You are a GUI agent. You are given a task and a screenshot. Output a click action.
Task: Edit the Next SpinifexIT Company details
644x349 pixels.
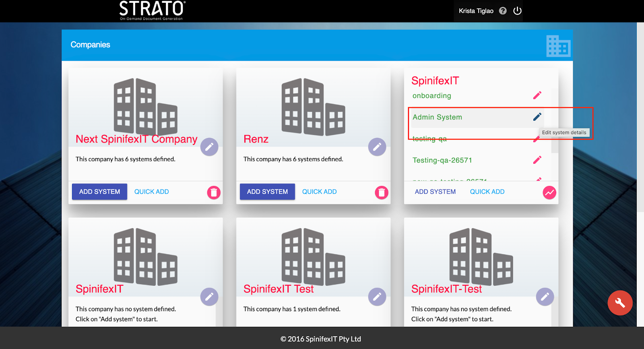click(x=209, y=147)
